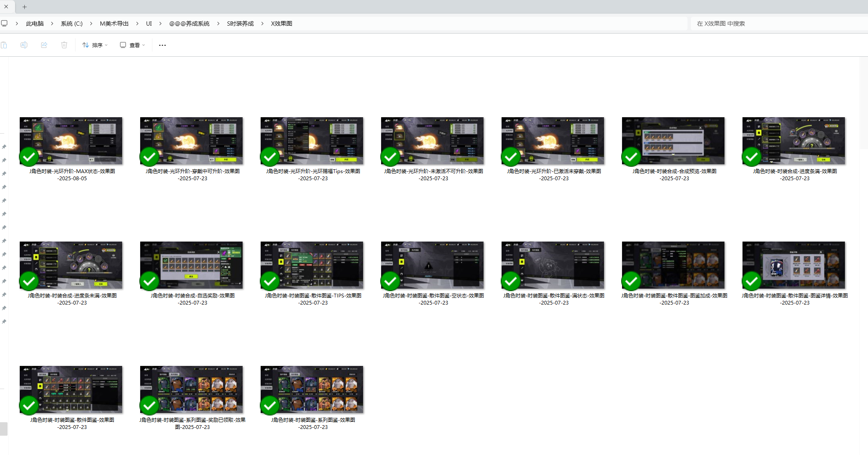Select 时装合成-自选奖励 image thumbnail
868x455 pixels.
191,265
